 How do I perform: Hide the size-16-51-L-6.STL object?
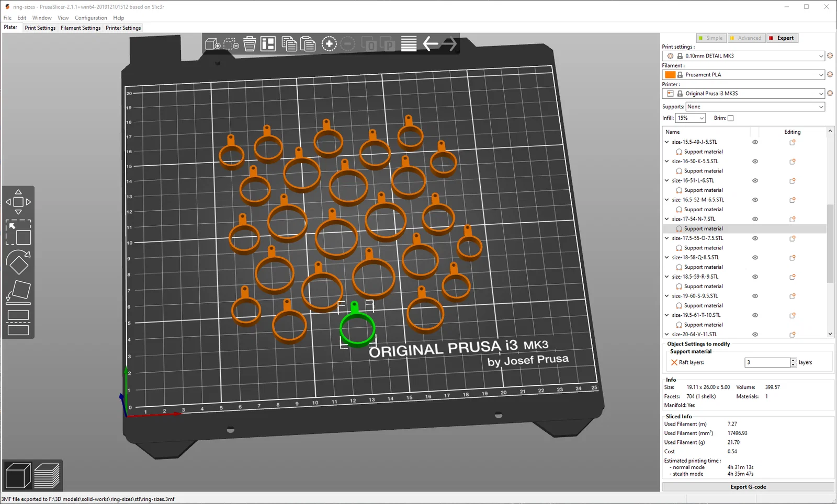tap(755, 180)
